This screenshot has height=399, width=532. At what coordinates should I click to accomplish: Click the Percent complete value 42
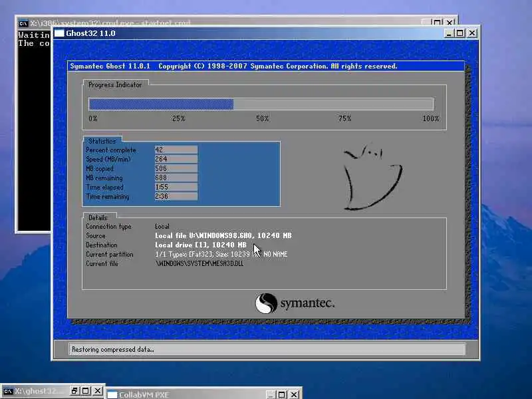(x=176, y=150)
